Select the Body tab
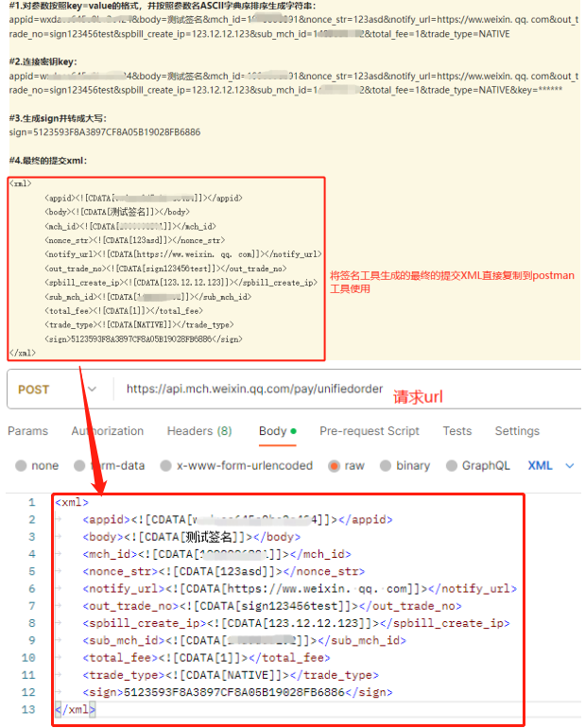The height and width of the screenshot is (728, 585). click(x=278, y=431)
